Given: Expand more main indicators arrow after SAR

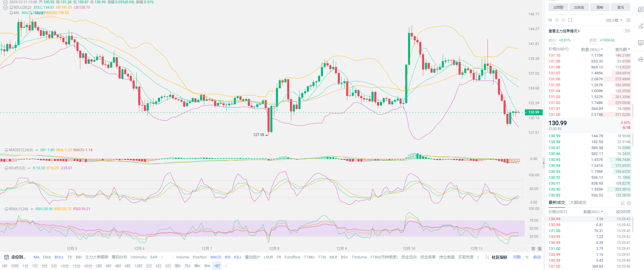Looking at the screenshot, I should (x=162, y=257).
